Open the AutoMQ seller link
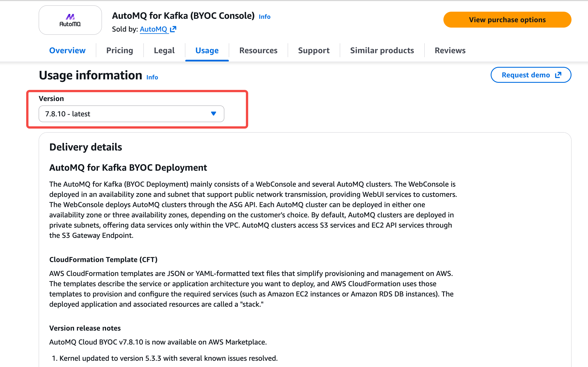 153,29
